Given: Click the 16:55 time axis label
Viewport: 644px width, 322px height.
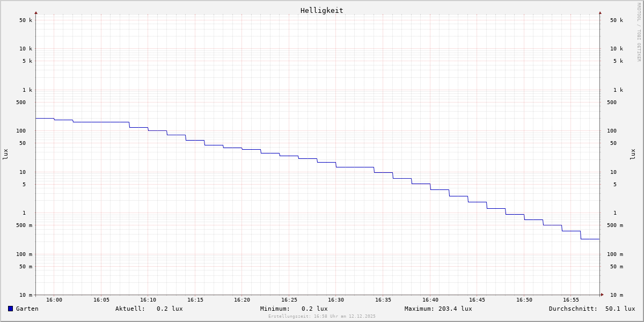Looking at the screenshot, I should coord(571,300).
